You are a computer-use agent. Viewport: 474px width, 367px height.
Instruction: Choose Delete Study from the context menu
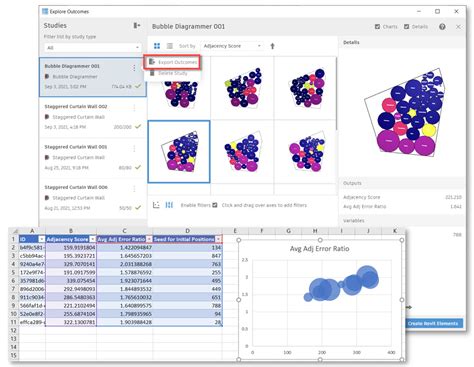pyautogui.click(x=173, y=73)
